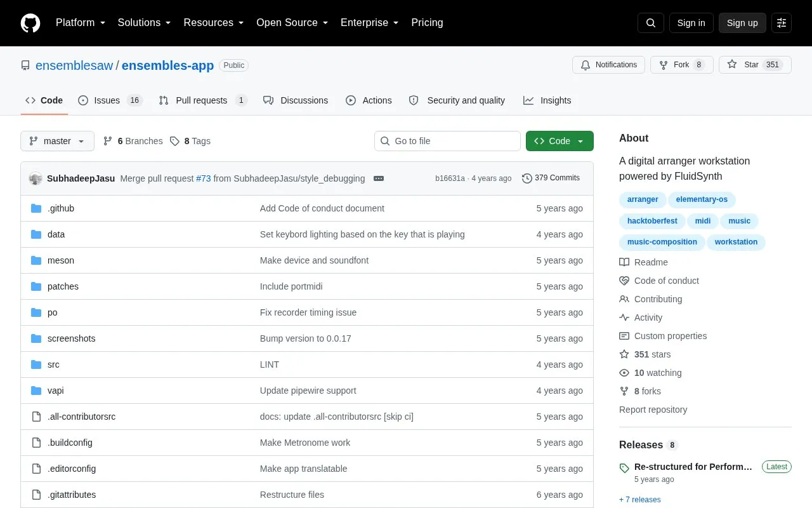Open the master branch dropdown
812x508 pixels.
click(57, 141)
